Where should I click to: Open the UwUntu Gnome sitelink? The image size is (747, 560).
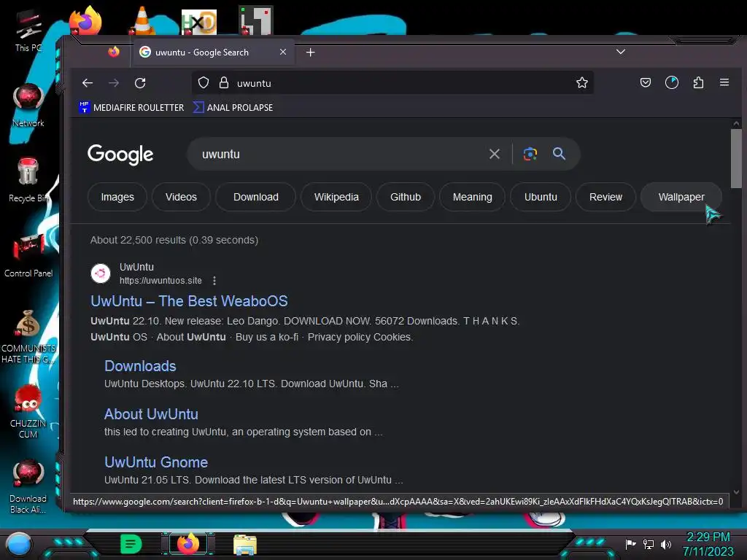pyautogui.click(x=156, y=462)
